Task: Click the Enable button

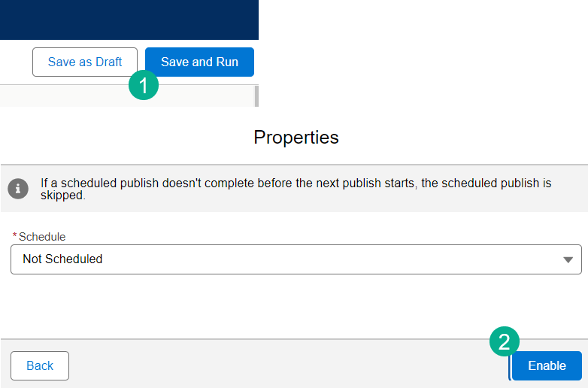Action: click(547, 365)
